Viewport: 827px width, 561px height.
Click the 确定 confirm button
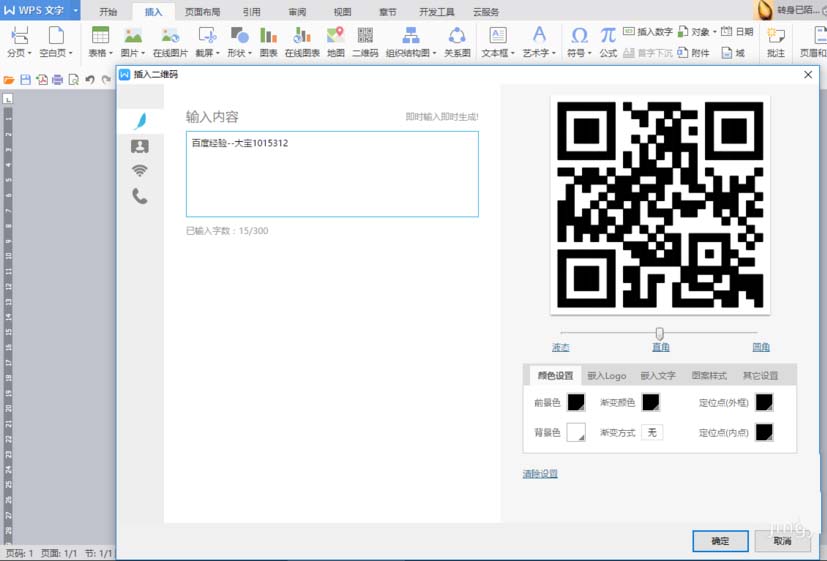coord(720,540)
